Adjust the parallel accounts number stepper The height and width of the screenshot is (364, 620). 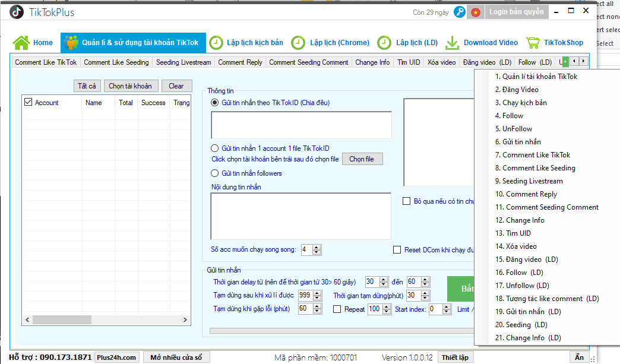tap(317, 250)
